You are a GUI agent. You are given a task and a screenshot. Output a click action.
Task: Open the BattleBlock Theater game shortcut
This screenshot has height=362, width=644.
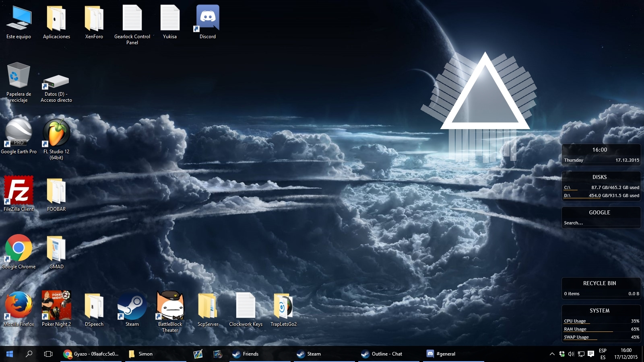click(170, 305)
